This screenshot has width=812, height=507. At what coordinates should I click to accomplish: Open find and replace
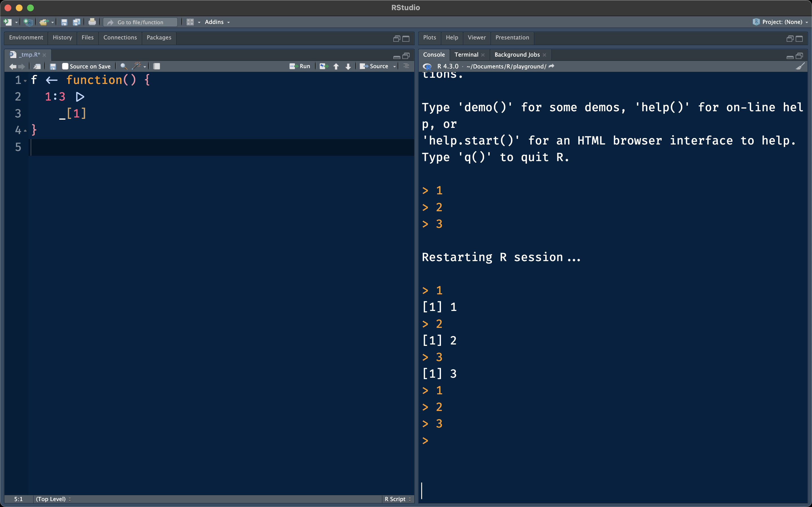[123, 66]
